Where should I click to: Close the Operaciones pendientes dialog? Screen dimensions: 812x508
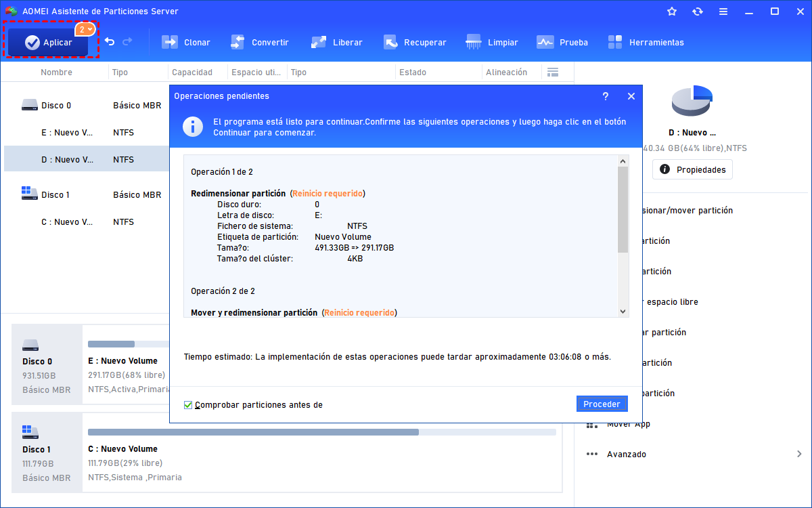[x=631, y=96]
